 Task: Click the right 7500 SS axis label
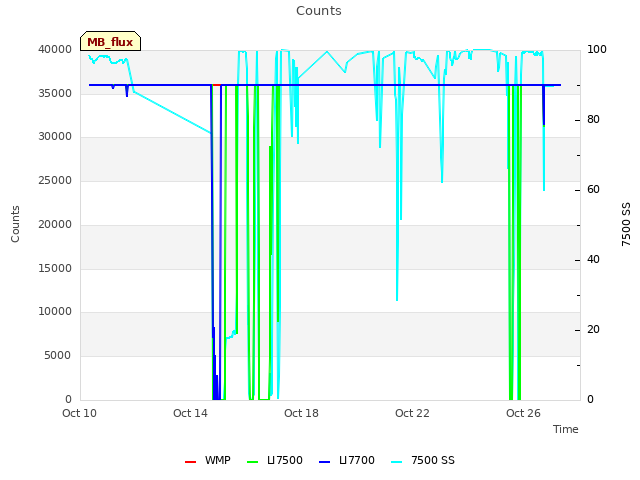pos(626,224)
